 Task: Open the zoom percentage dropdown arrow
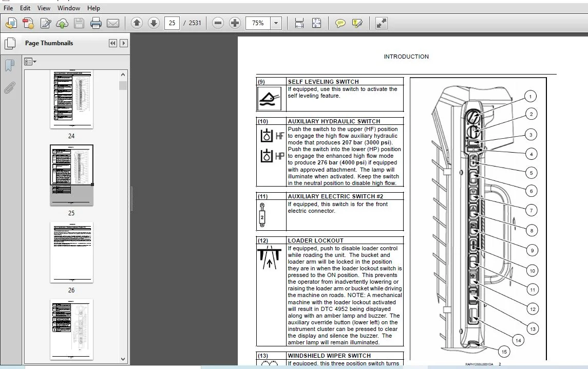point(276,23)
